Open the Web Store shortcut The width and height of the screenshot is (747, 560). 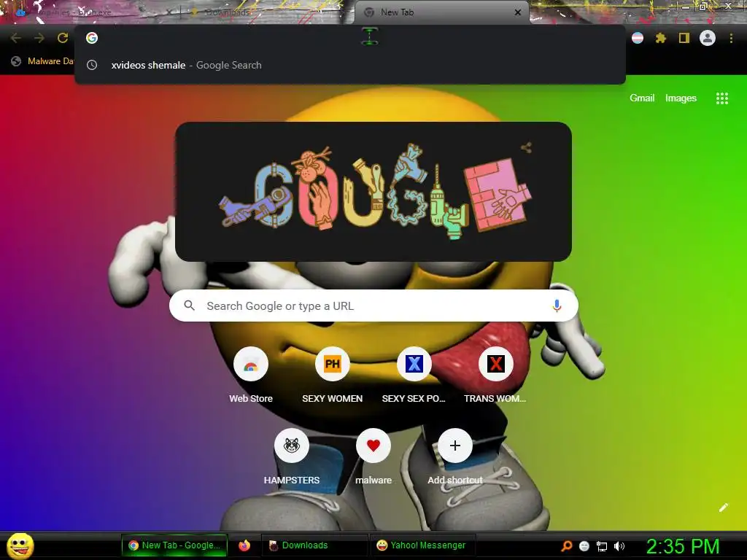pyautogui.click(x=251, y=365)
